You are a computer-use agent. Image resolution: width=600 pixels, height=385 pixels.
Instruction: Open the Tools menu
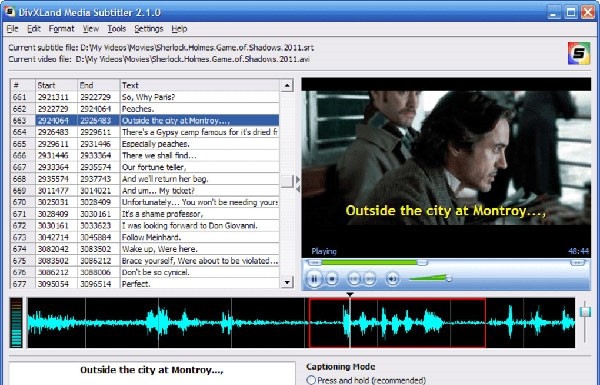[116, 29]
